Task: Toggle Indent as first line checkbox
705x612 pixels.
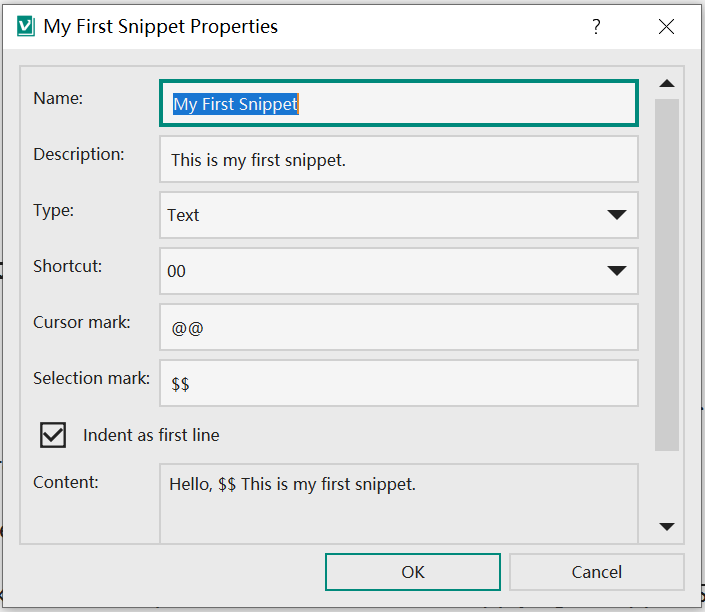Action: [53, 435]
